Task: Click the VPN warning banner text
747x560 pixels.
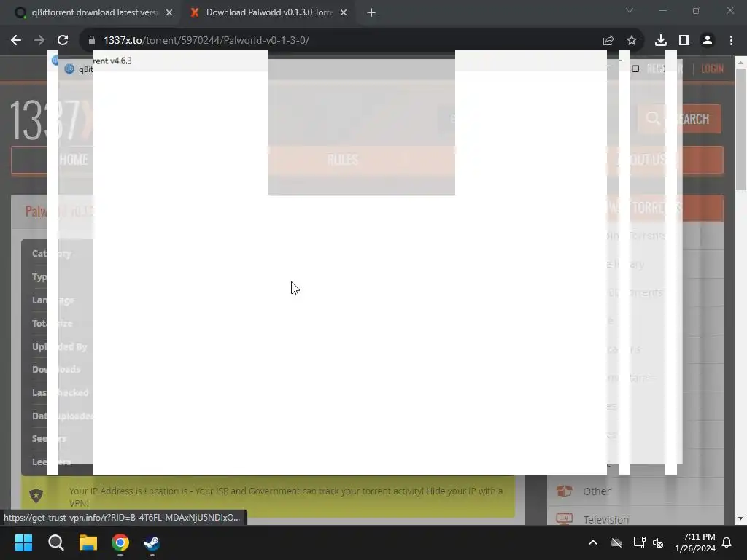Action: (286, 497)
